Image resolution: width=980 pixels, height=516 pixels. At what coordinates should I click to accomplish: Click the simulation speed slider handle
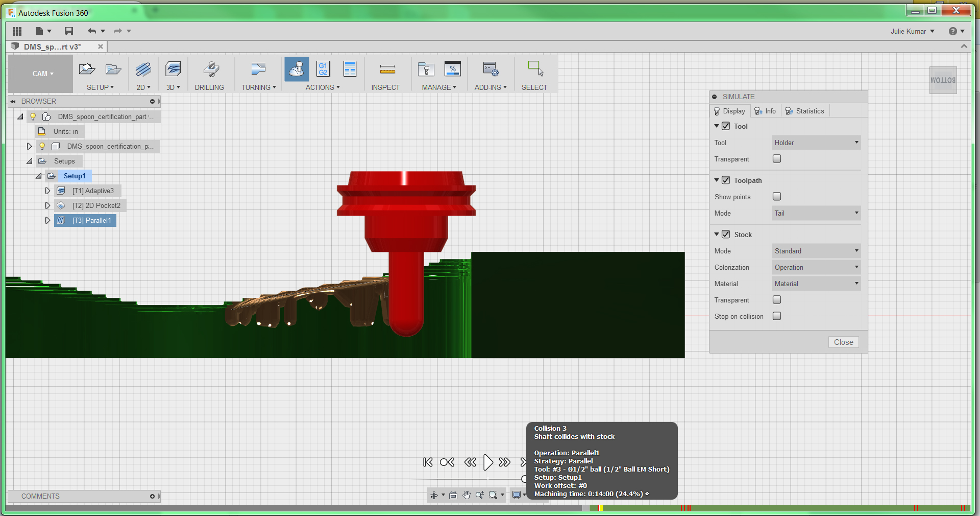524,479
